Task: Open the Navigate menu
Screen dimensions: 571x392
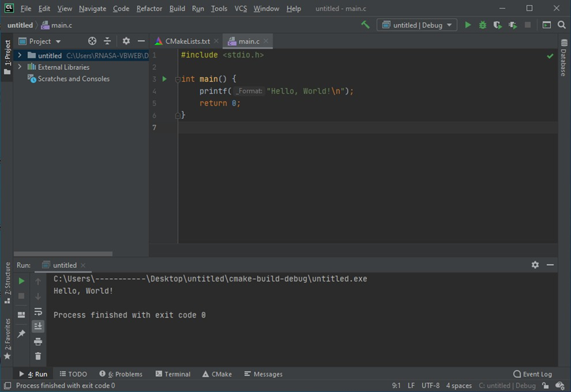Action: [x=93, y=8]
